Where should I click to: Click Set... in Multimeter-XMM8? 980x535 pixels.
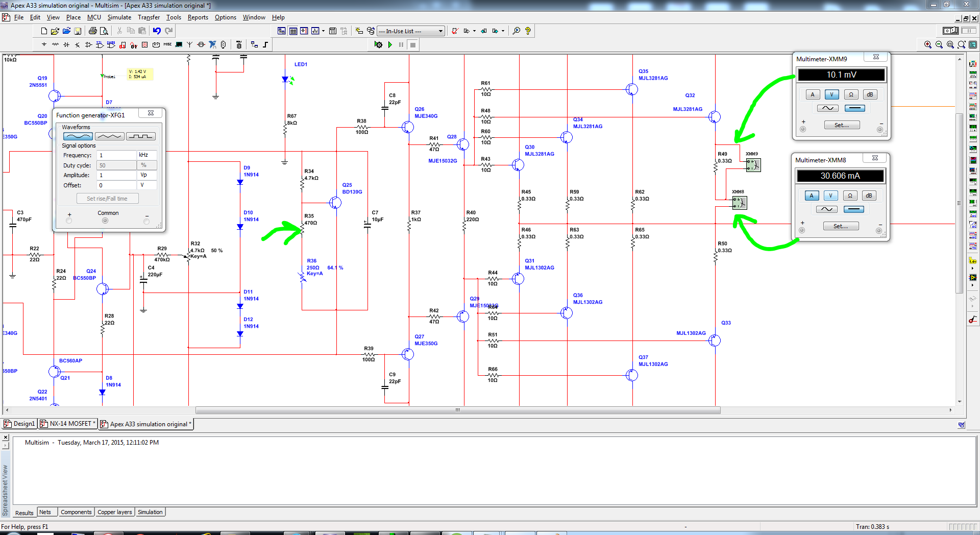(x=841, y=226)
